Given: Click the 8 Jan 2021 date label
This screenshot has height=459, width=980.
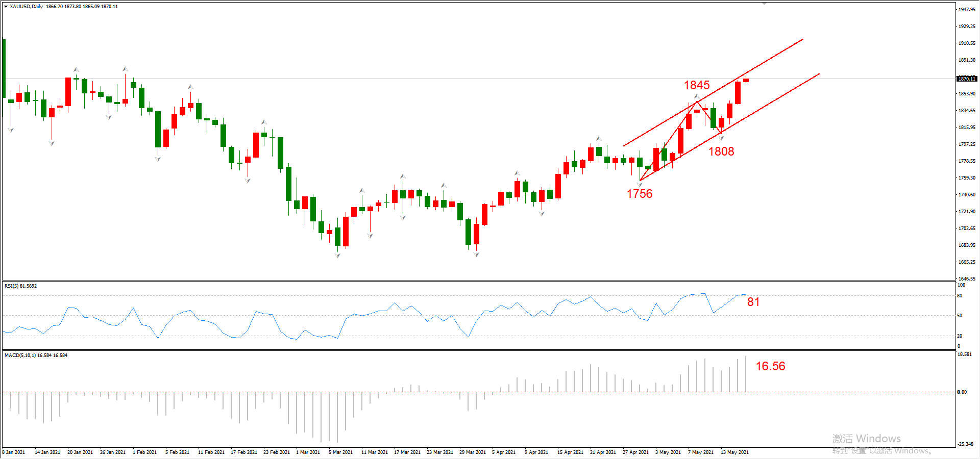Looking at the screenshot, I should click(x=14, y=452).
